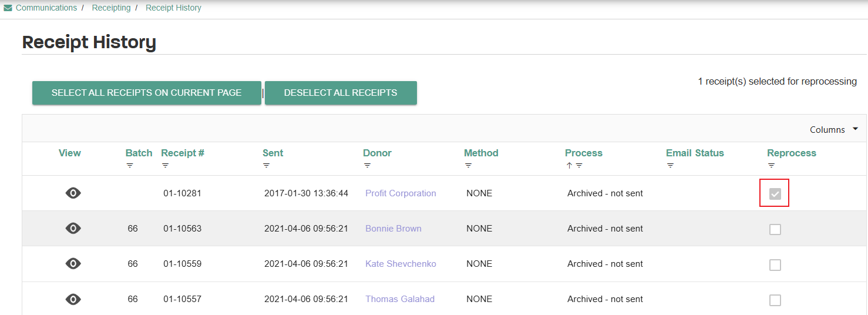Open filter icon under Reprocess column
This screenshot has width=868, height=315.
[x=771, y=166]
